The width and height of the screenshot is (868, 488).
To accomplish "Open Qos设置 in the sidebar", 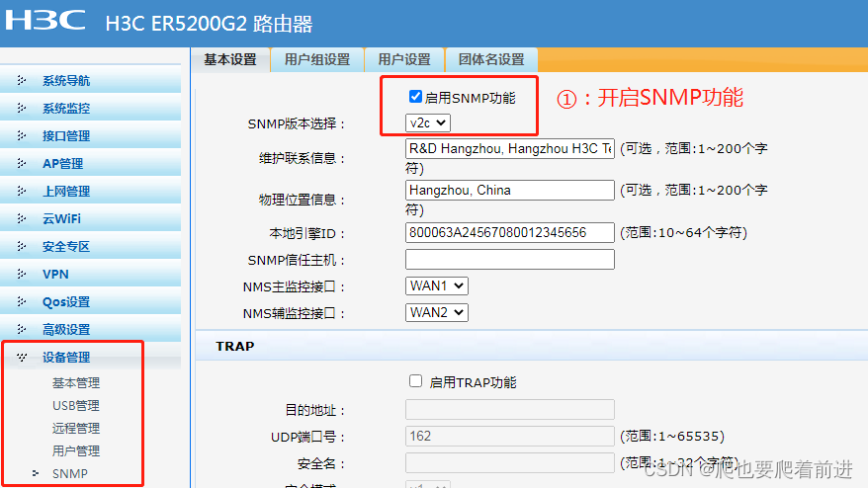I will [66, 302].
